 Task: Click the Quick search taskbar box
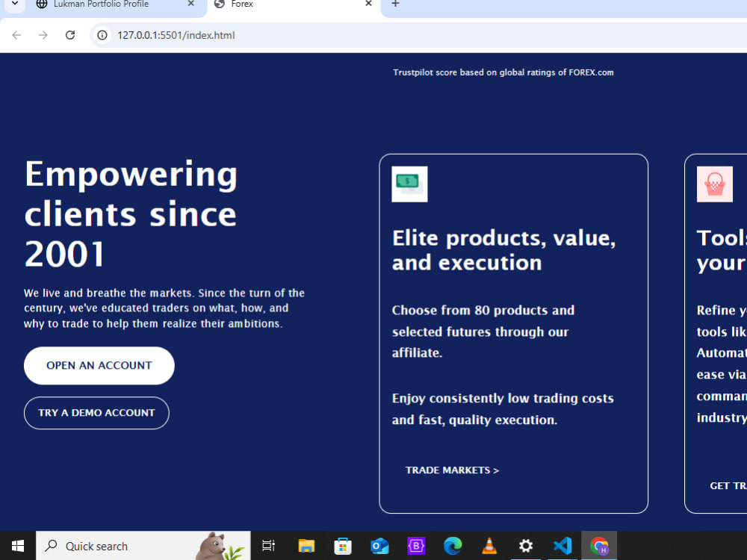coord(143,546)
